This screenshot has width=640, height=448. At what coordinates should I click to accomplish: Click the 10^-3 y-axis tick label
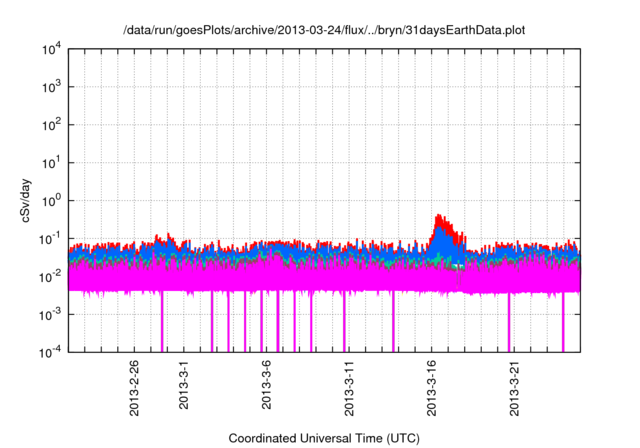[x=50, y=315]
